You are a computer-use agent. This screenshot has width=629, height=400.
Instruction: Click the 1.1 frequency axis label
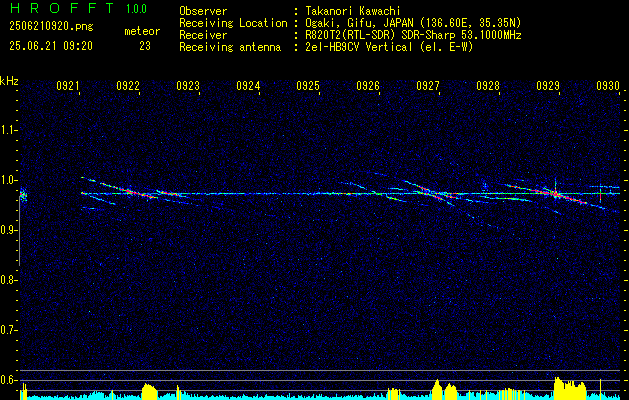pos(8,130)
